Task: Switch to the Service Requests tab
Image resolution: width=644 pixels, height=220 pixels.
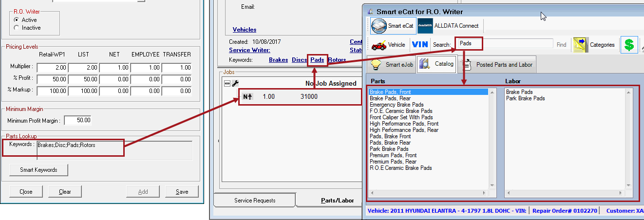Action: pos(255,200)
